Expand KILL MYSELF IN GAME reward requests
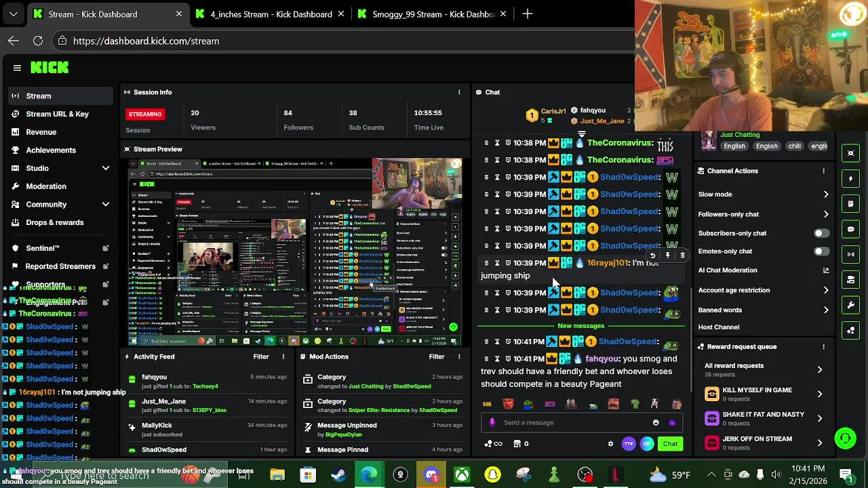868x488 pixels. [820, 394]
